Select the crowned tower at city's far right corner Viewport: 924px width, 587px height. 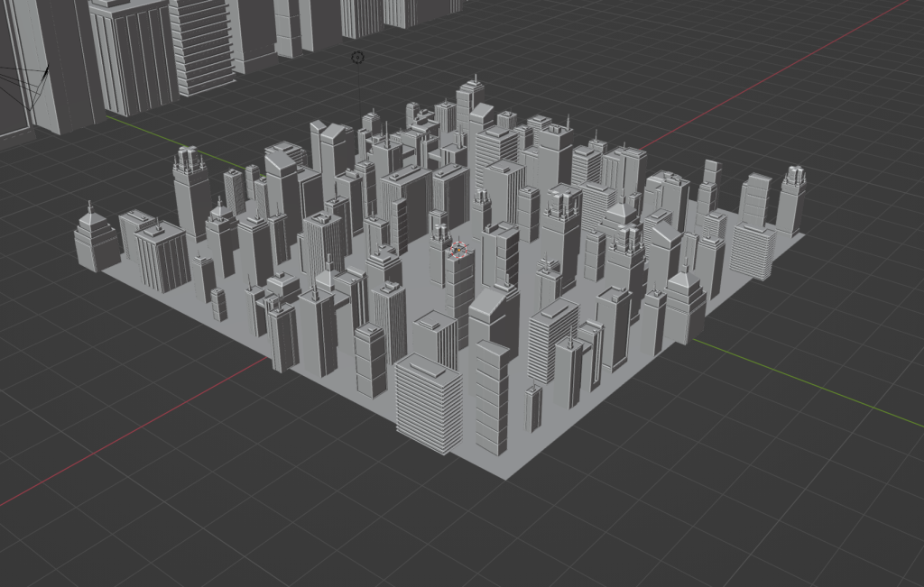coord(791,201)
